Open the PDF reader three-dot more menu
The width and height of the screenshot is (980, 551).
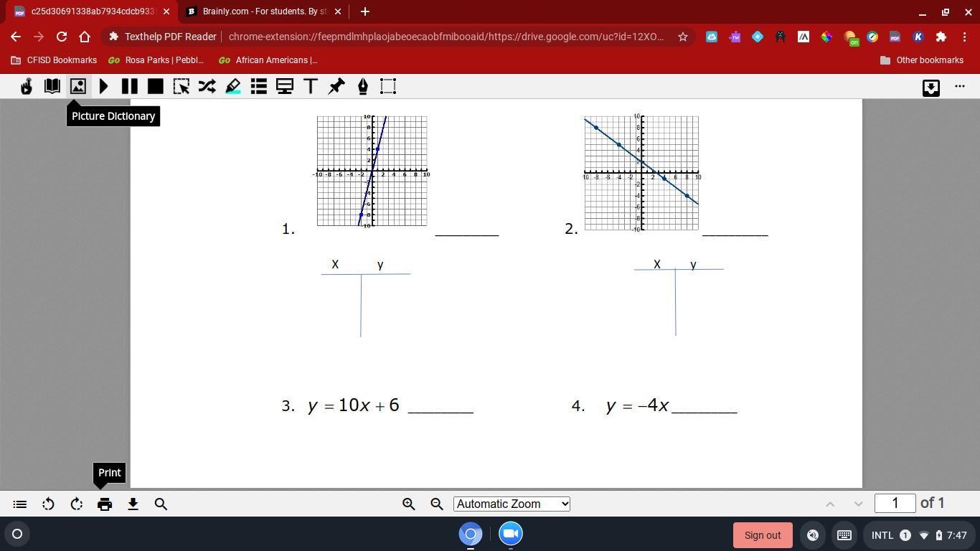pyautogui.click(x=960, y=87)
